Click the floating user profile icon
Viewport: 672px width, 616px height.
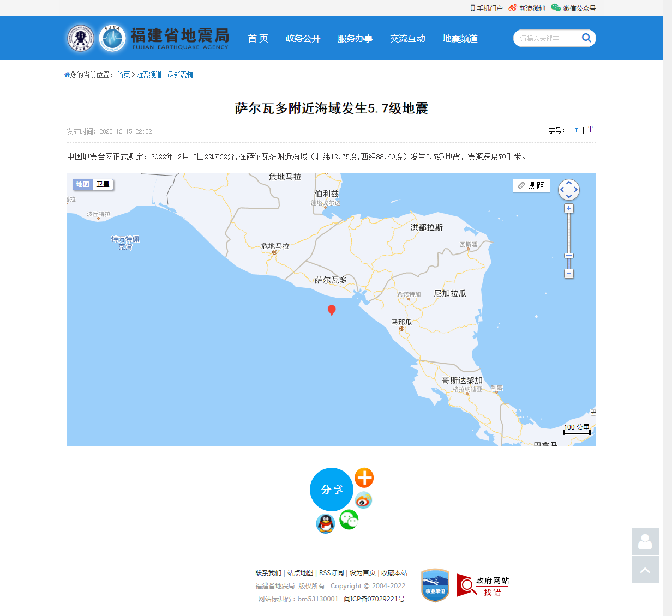pos(645,542)
